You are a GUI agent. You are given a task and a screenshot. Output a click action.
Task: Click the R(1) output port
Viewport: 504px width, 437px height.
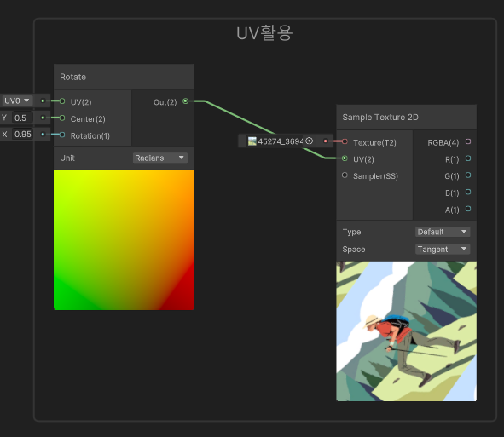tap(468, 158)
